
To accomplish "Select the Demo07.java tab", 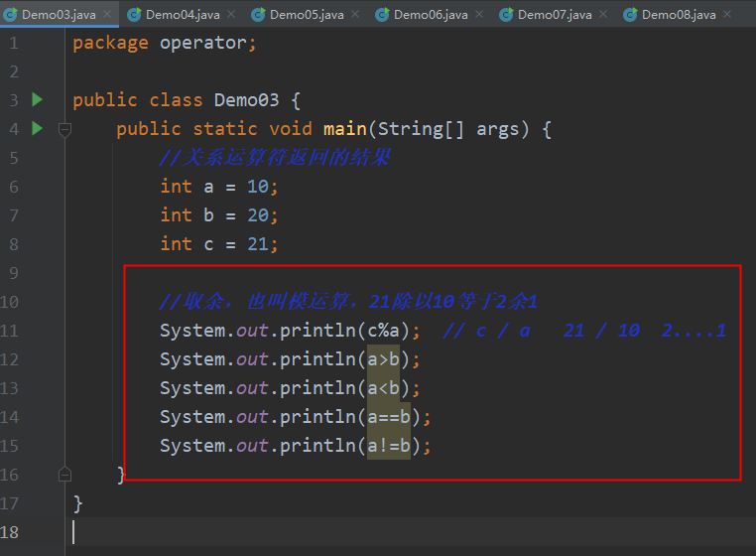I will point(555,15).
